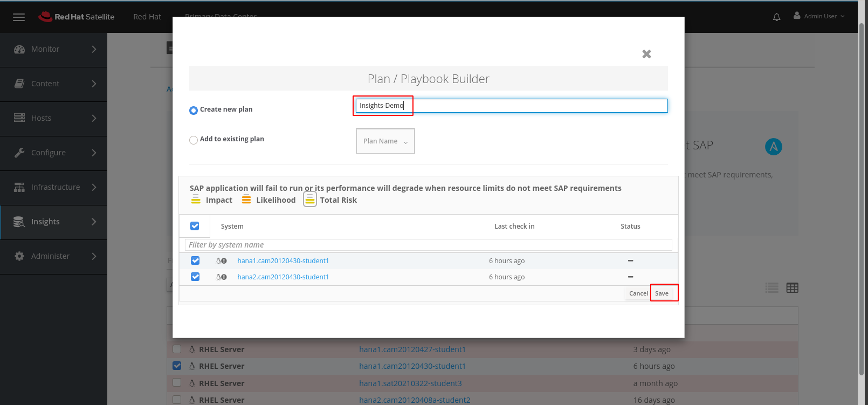Open hana1.cam20120427-student1 link in background
The image size is (868, 405).
pyautogui.click(x=412, y=349)
